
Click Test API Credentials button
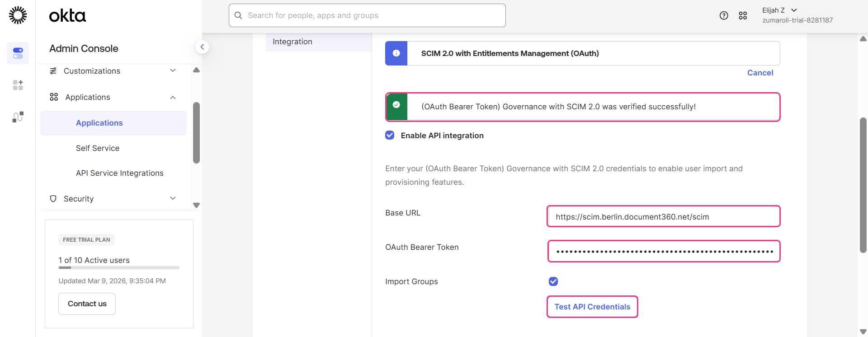pos(592,307)
